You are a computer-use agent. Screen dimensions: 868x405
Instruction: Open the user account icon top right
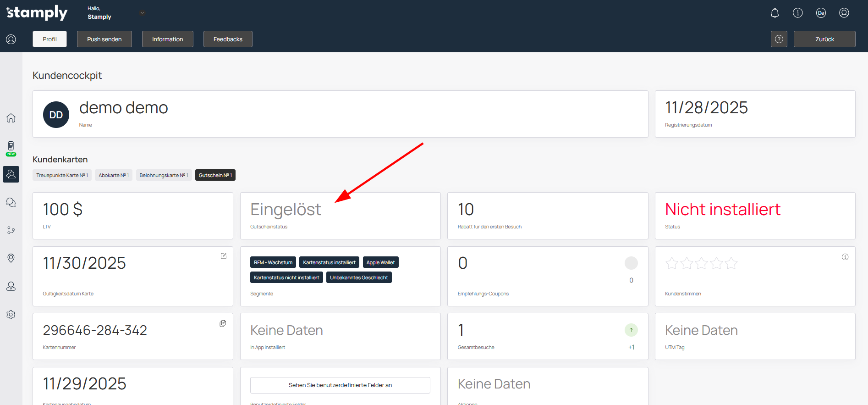coord(844,13)
